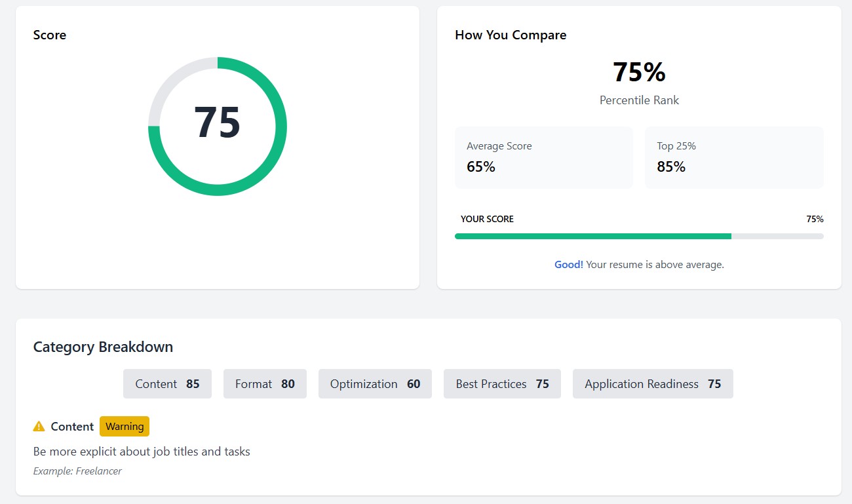This screenshot has height=504, width=852.
Task: Open the Optimization 60 category chip
Action: tap(375, 384)
